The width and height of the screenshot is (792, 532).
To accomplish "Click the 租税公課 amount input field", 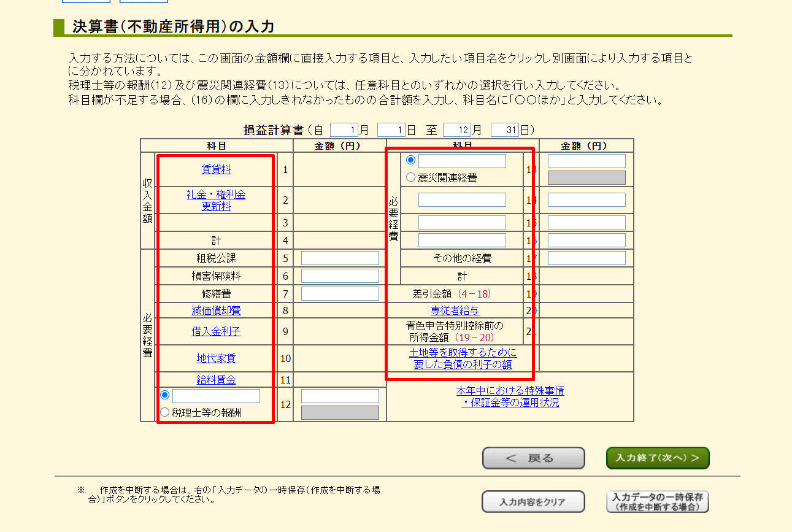I will pyautogui.click(x=340, y=258).
